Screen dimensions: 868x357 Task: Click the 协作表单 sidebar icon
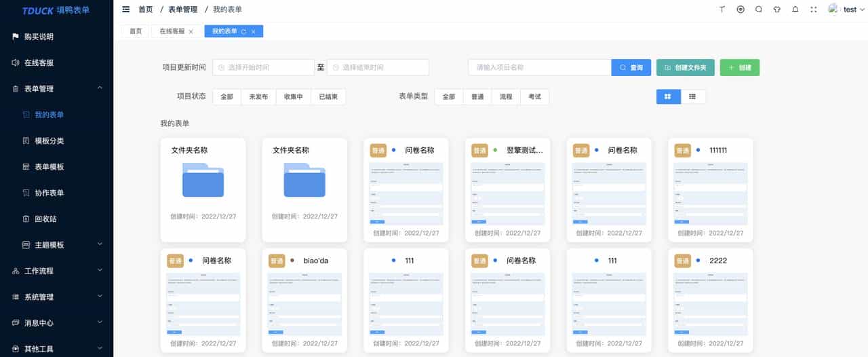pos(26,193)
